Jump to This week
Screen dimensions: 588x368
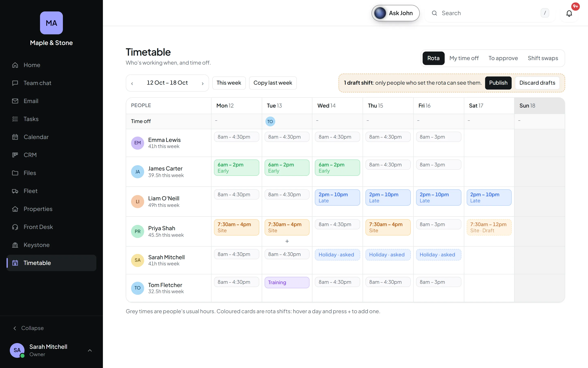coord(229,83)
